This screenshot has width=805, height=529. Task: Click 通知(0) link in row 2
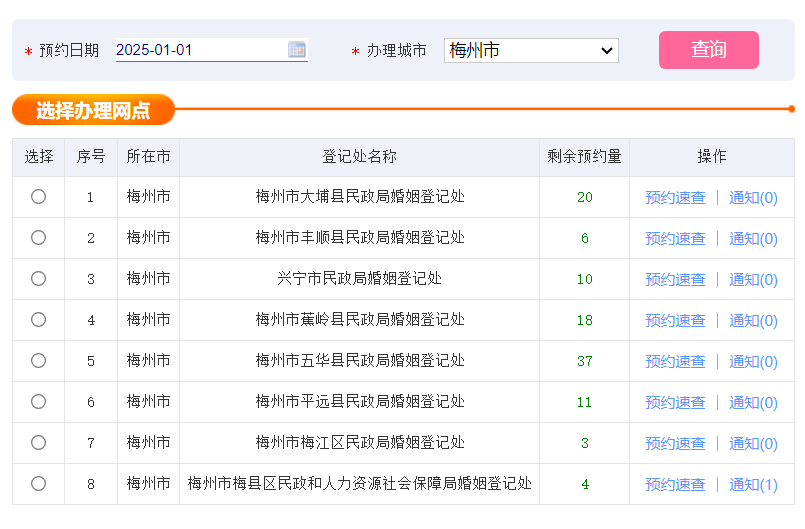pos(753,239)
